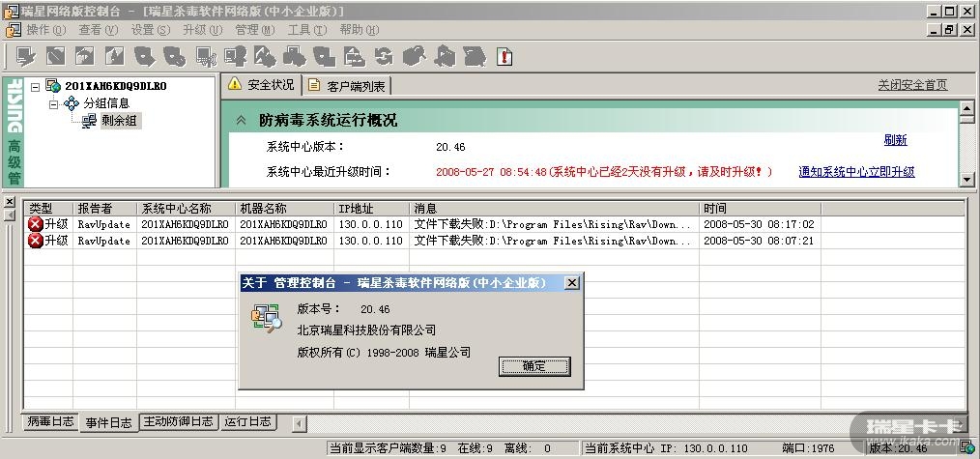Click the toolbar stacked disk icon

475,56
